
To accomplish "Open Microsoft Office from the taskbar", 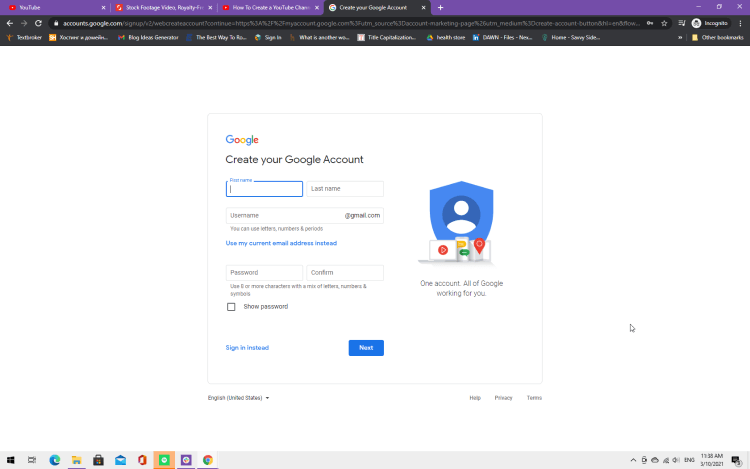I will [142, 460].
